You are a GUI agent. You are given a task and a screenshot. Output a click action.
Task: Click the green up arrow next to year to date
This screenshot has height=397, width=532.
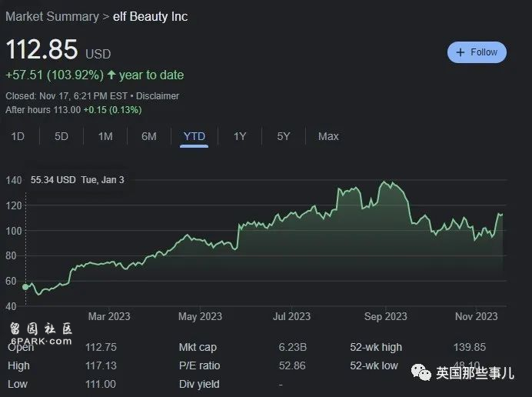coord(111,75)
